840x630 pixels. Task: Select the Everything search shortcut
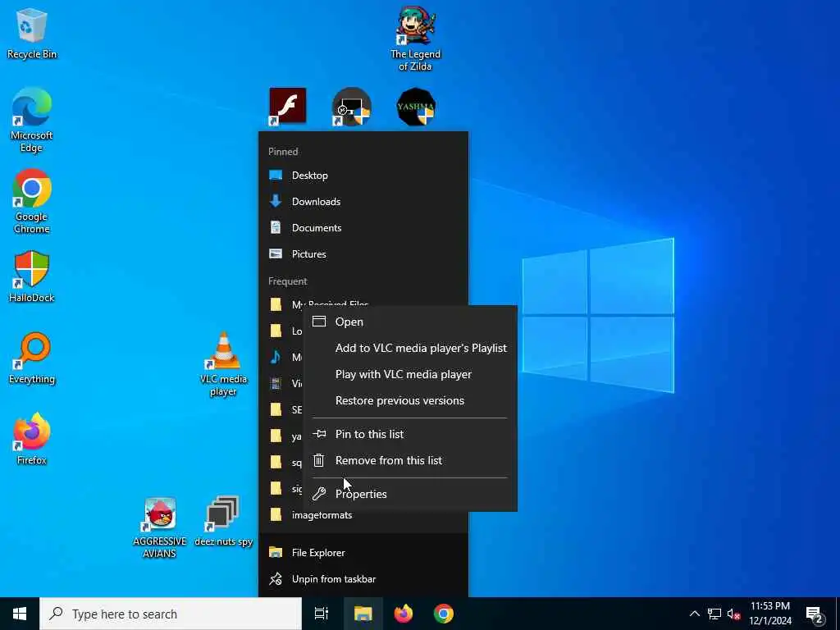tap(32, 358)
